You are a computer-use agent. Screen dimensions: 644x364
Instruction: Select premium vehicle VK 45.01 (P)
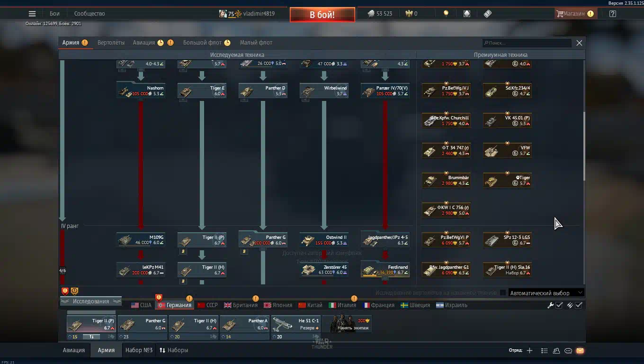pos(507,120)
